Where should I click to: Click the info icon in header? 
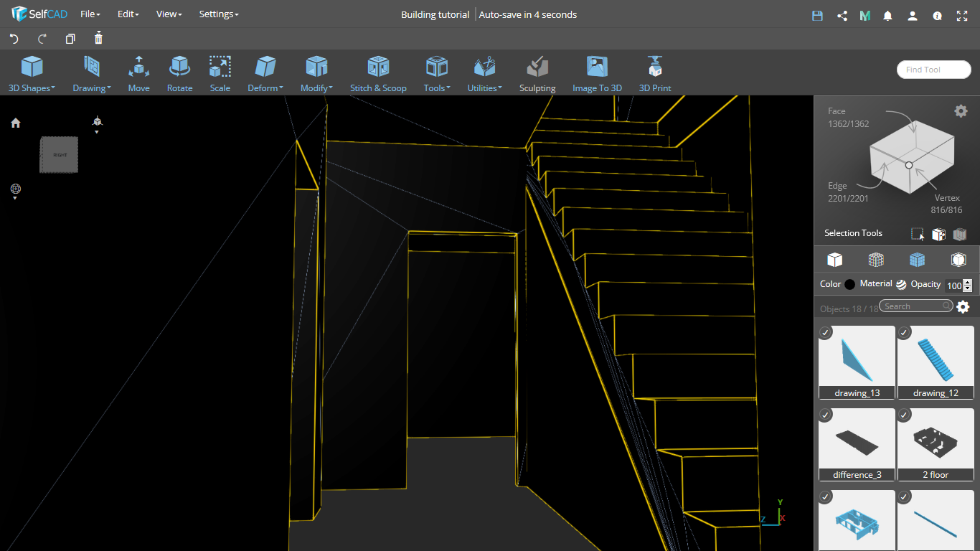[x=937, y=15]
